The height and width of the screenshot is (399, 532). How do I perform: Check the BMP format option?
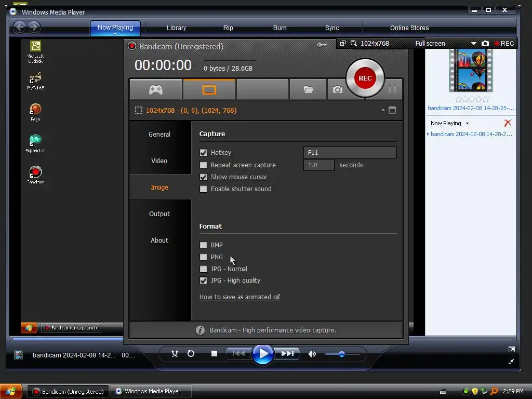click(x=203, y=245)
